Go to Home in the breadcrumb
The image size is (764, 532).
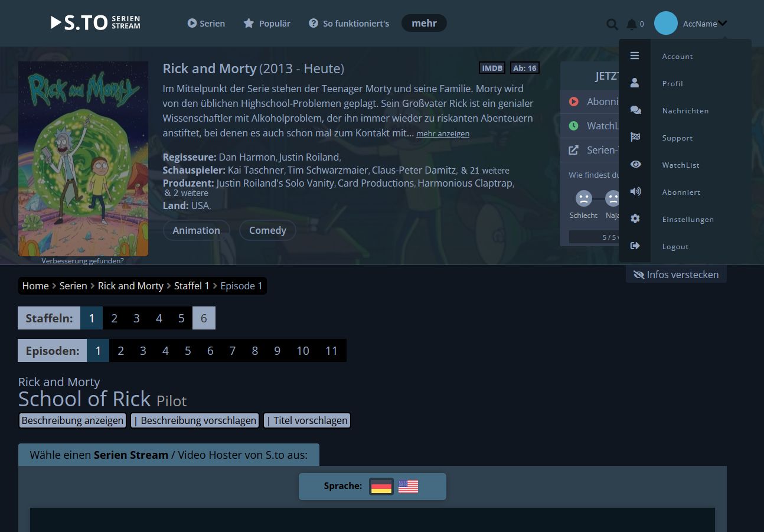click(35, 286)
